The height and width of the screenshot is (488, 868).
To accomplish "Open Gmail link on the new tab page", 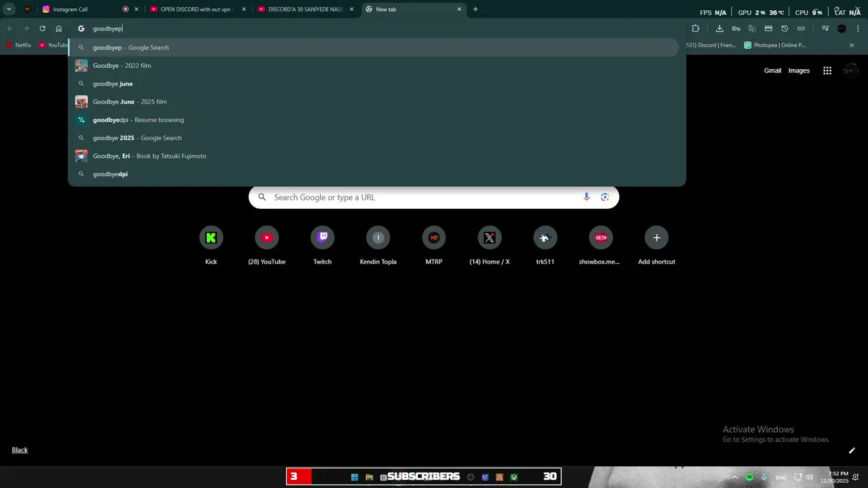I will coord(772,70).
